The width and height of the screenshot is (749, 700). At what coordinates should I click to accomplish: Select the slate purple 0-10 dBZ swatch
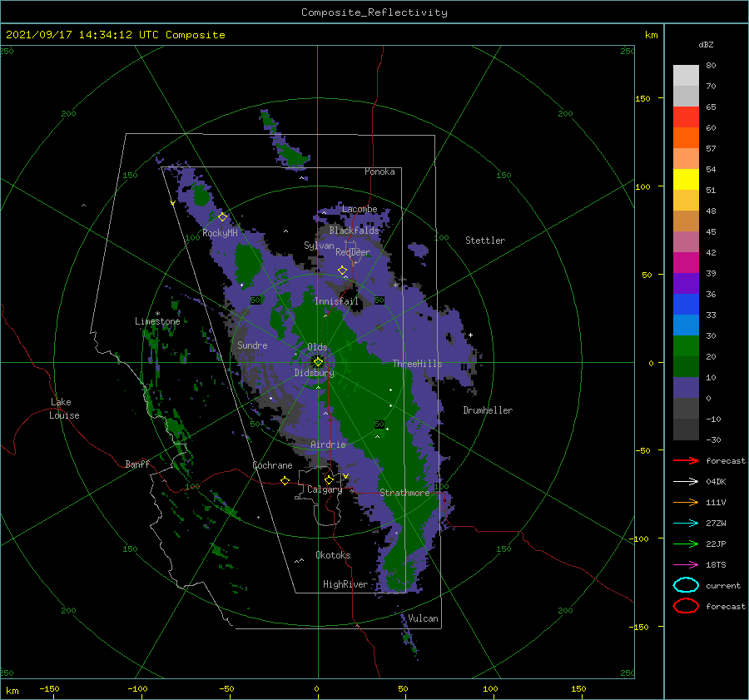(x=686, y=388)
